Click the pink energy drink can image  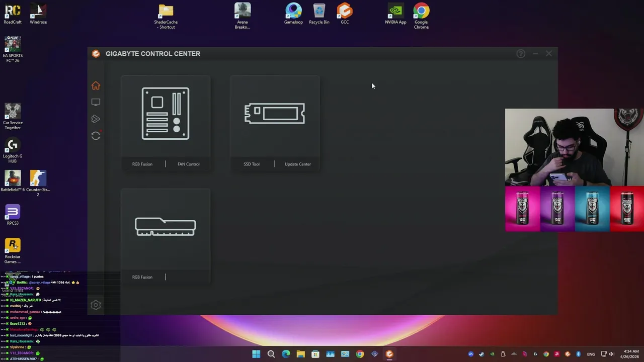coord(522,209)
